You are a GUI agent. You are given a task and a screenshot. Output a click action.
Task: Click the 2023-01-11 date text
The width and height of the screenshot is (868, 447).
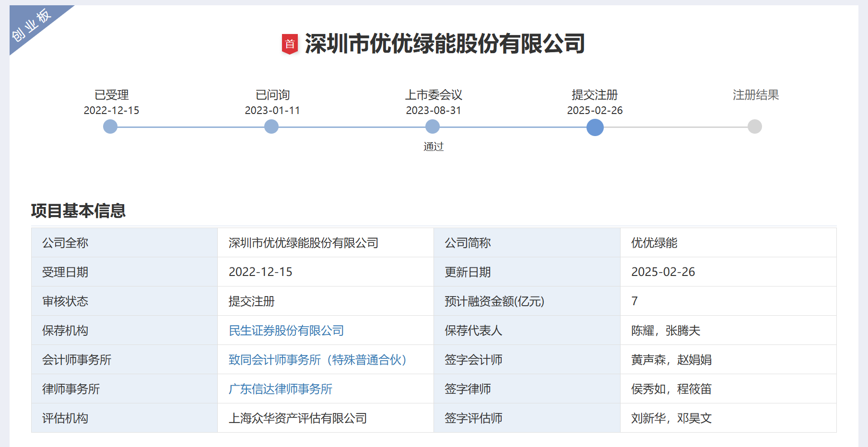click(272, 111)
